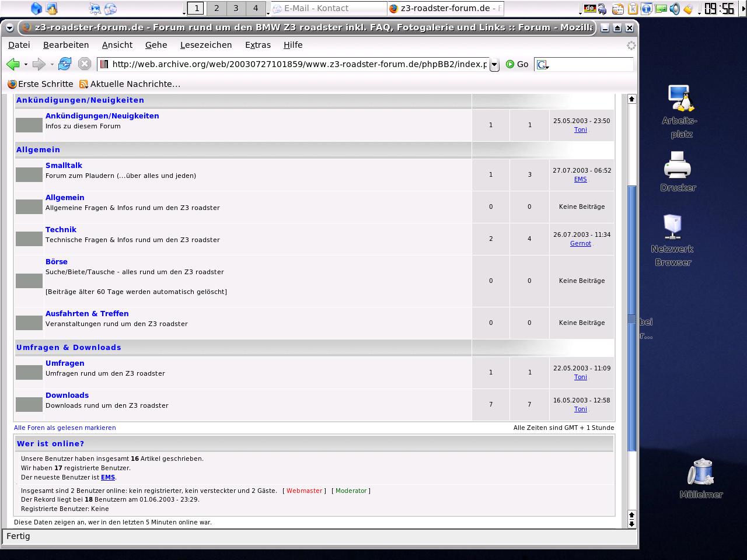Open the Lesezeichen menu
Image resolution: width=747 pixels, height=560 pixels.
[205, 45]
